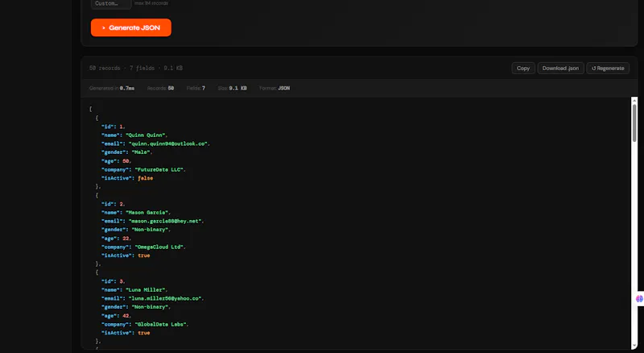Click Mason Garcia's "Non-binary" gender line
Viewport: 644px width, 353px height.
point(136,230)
